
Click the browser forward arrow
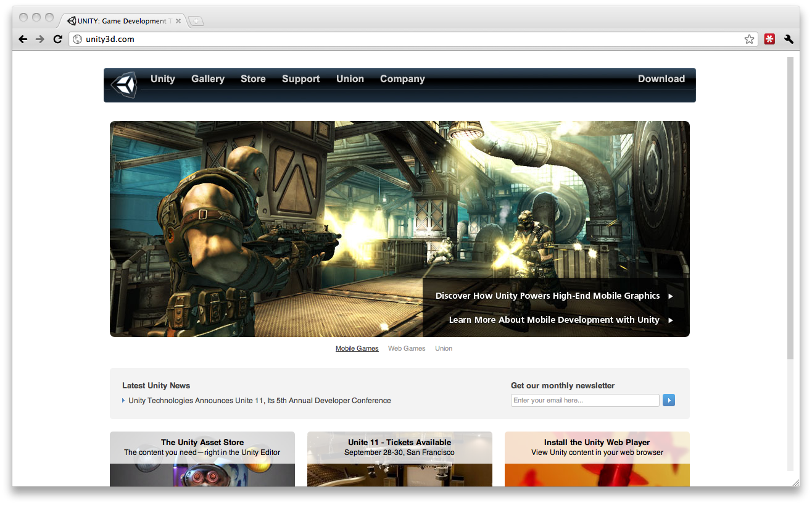click(x=40, y=39)
